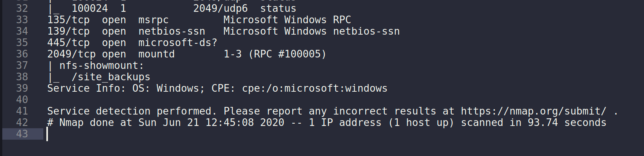Click line number 36 in gutter
The image size is (644, 156).
tap(22, 54)
